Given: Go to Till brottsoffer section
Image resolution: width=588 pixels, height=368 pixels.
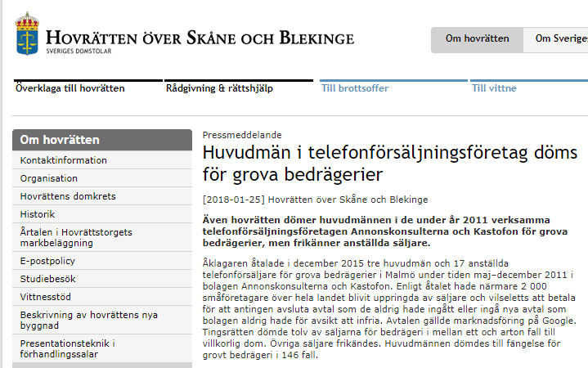Looking at the screenshot, I should pos(355,88).
